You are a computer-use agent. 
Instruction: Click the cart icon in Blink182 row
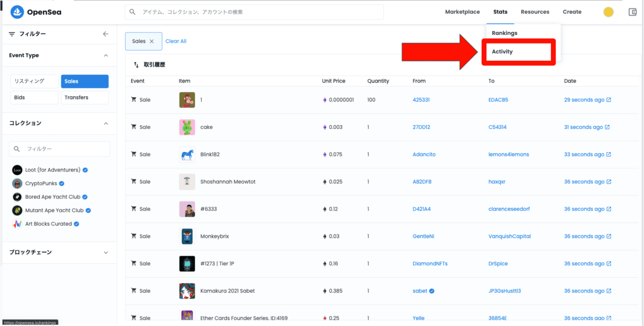134,154
